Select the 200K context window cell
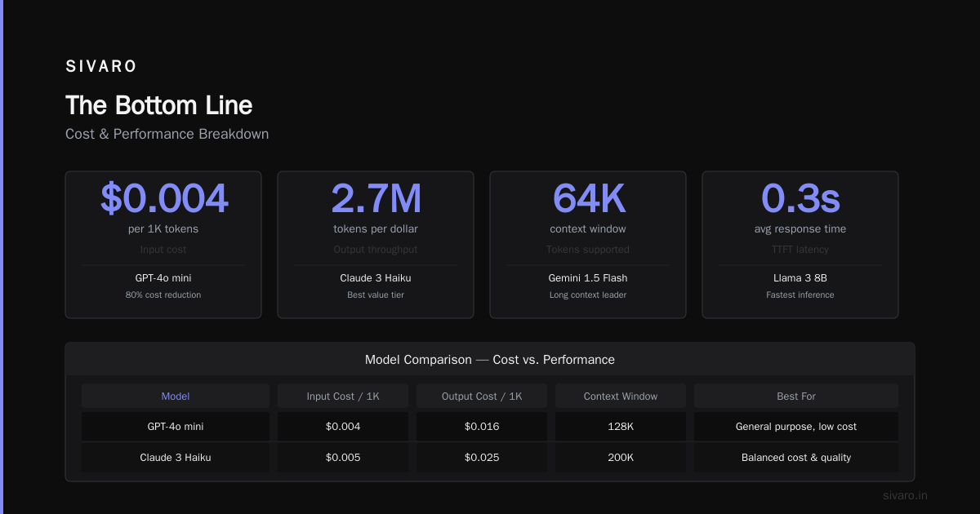This screenshot has width=980, height=514. (621, 457)
